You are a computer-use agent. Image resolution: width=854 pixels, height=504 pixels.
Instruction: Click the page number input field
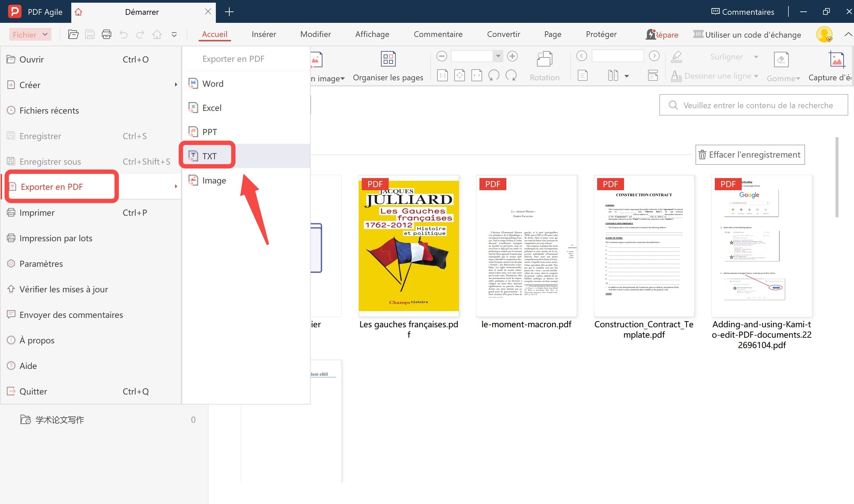(x=618, y=56)
